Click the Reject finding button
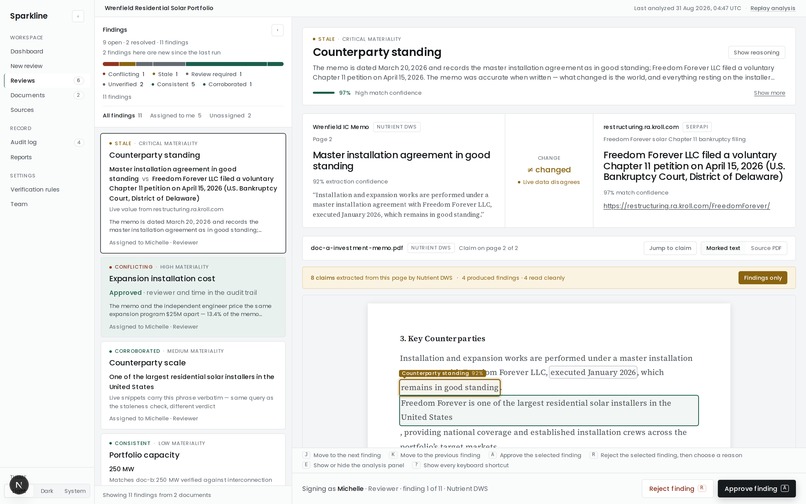 676,489
